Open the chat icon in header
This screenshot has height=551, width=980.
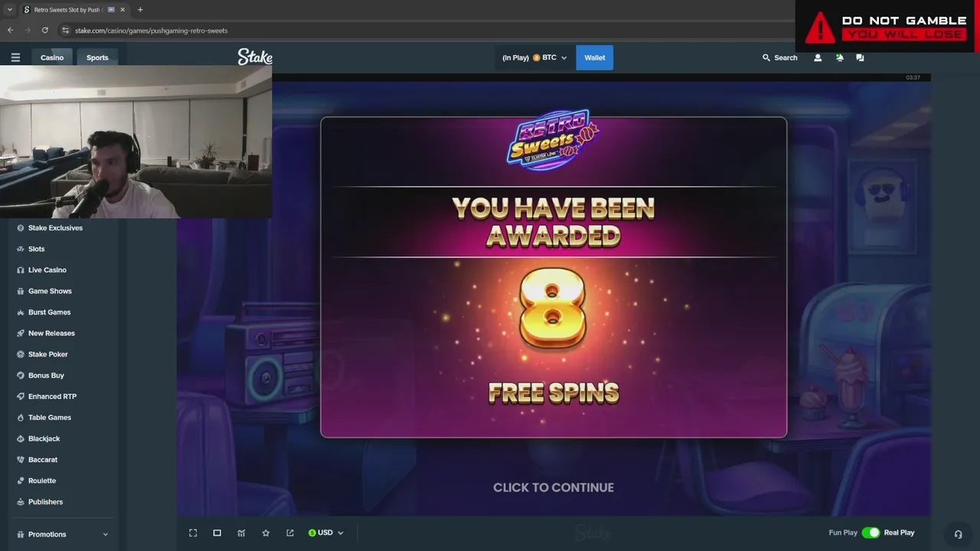coord(860,57)
